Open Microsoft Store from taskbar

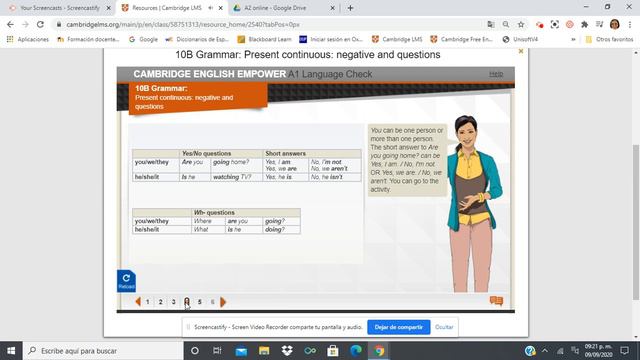(333, 351)
